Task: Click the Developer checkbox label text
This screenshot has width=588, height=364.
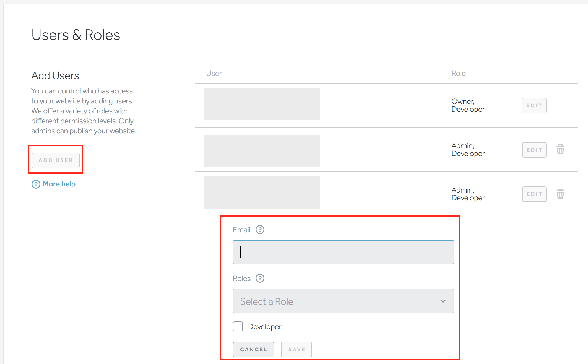Action: tap(264, 327)
